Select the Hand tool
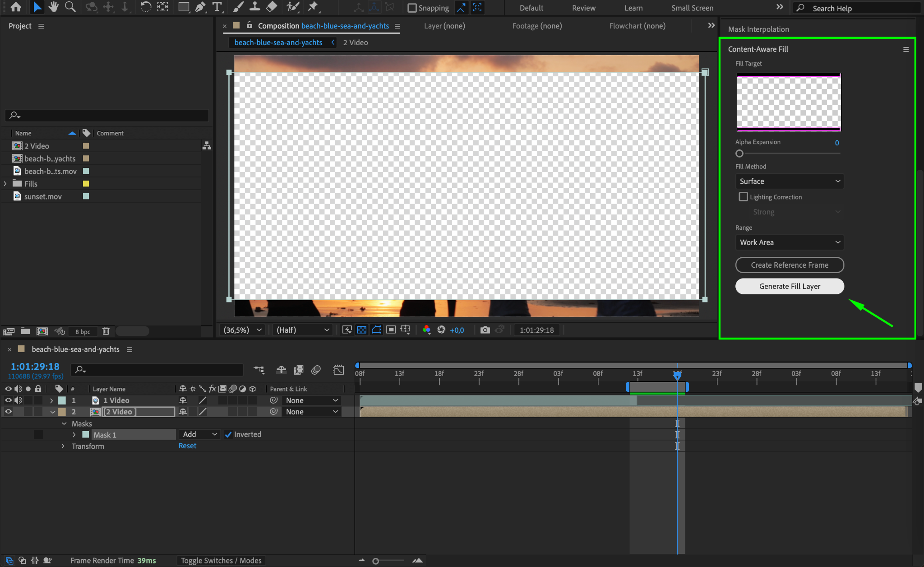This screenshot has width=924, height=567. (x=53, y=7)
